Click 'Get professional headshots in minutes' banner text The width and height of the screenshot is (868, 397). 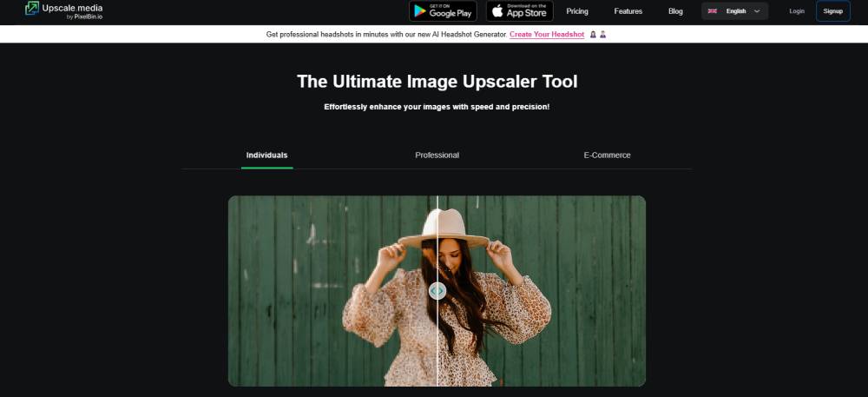386,35
